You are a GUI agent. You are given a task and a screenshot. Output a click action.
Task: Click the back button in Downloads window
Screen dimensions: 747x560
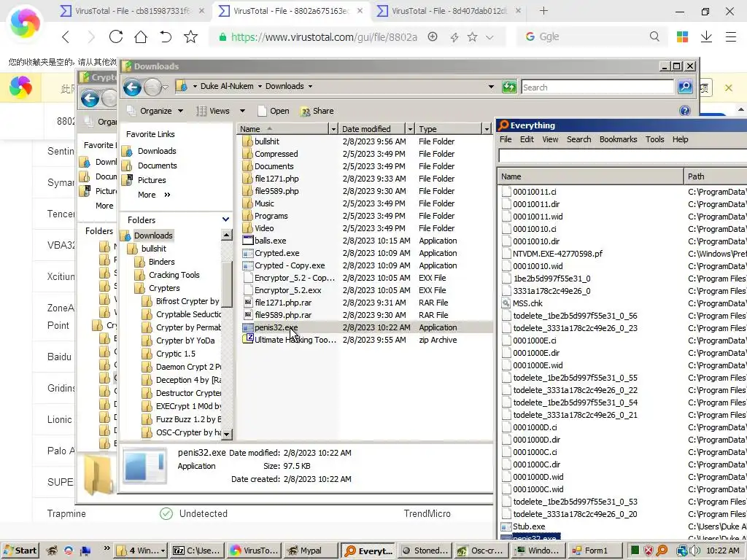tap(133, 87)
